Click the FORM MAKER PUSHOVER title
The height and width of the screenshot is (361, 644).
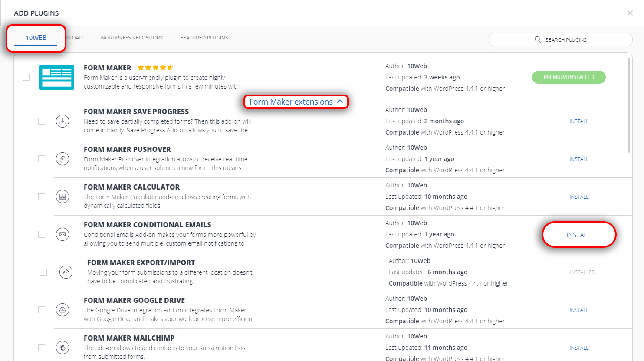(127, 149)
